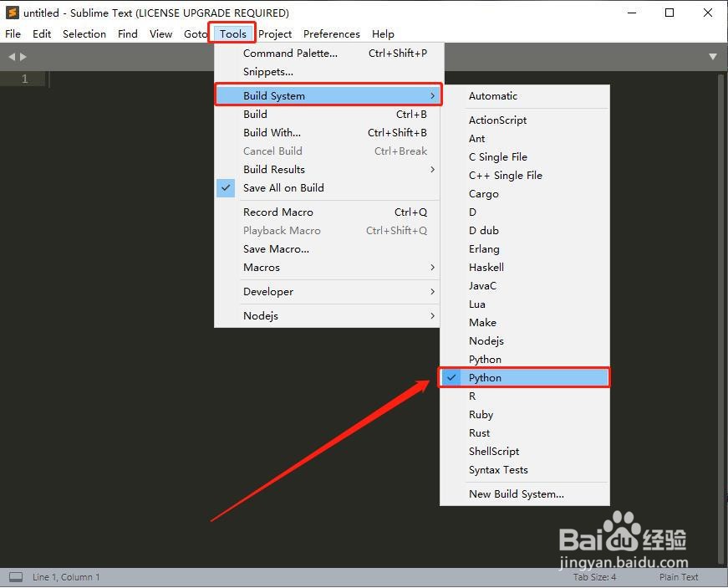This screenshot has height=588, width=728.
Task: Select JavaC build system
Action: 525,286
